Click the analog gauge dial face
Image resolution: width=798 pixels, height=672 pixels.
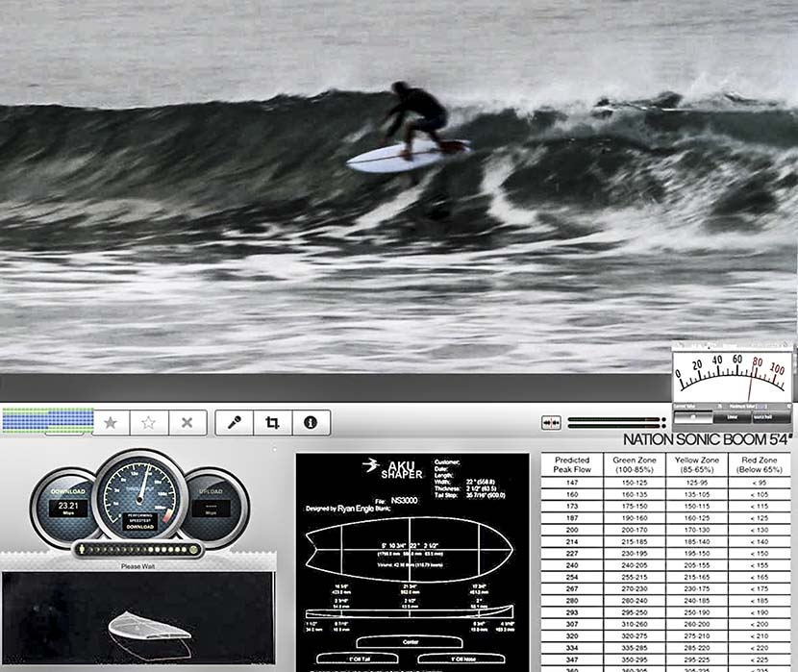coord(732,377)
